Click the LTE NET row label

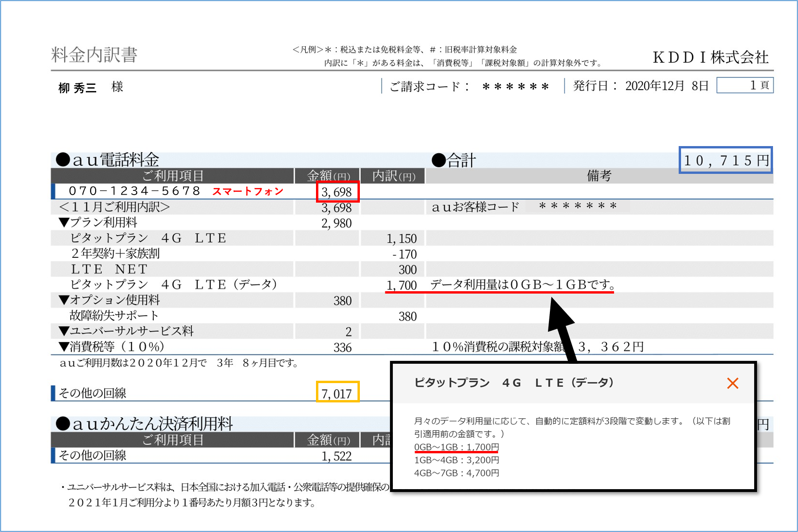(x=109, y=269)
